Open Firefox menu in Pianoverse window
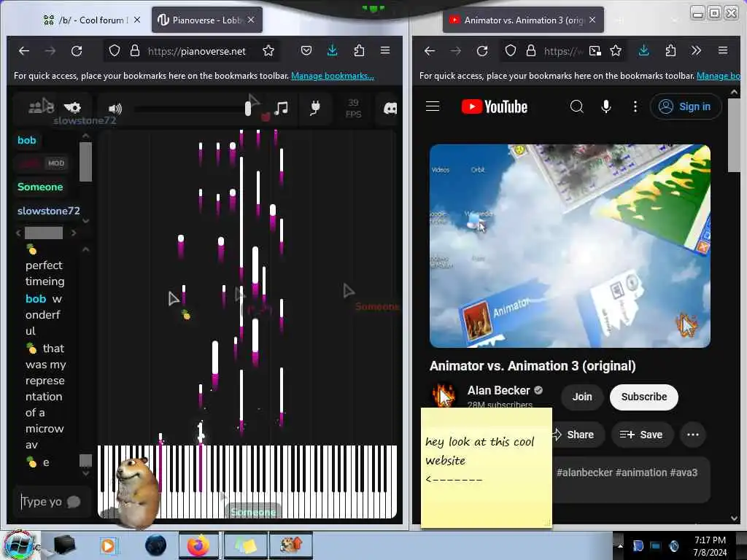 (385, 50)
